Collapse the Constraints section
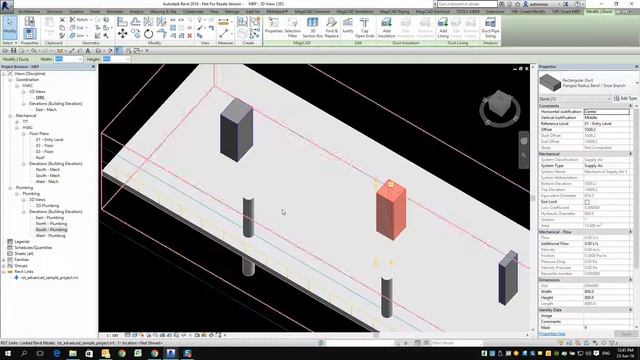Screen dimensions: 640x360 [631, 106]
